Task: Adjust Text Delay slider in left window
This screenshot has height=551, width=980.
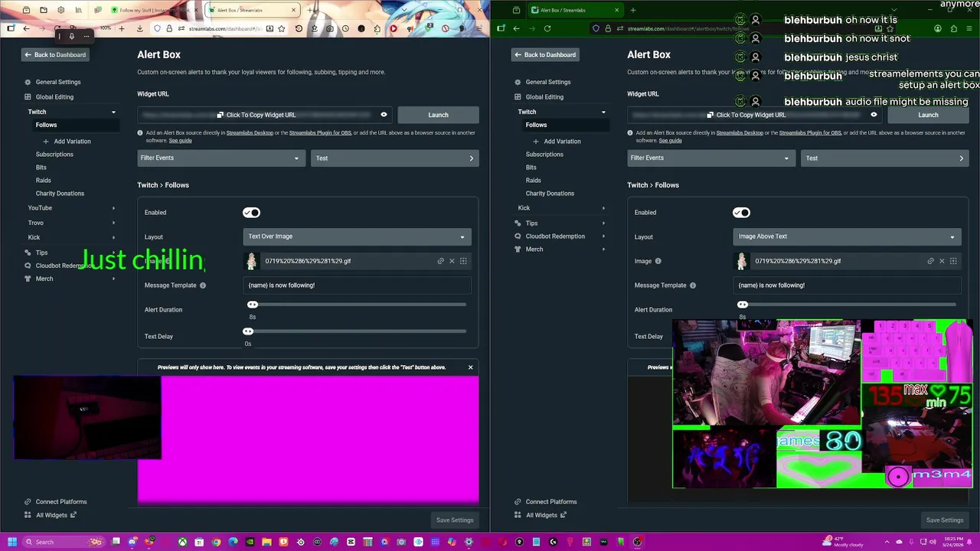Action: [248, 331]
